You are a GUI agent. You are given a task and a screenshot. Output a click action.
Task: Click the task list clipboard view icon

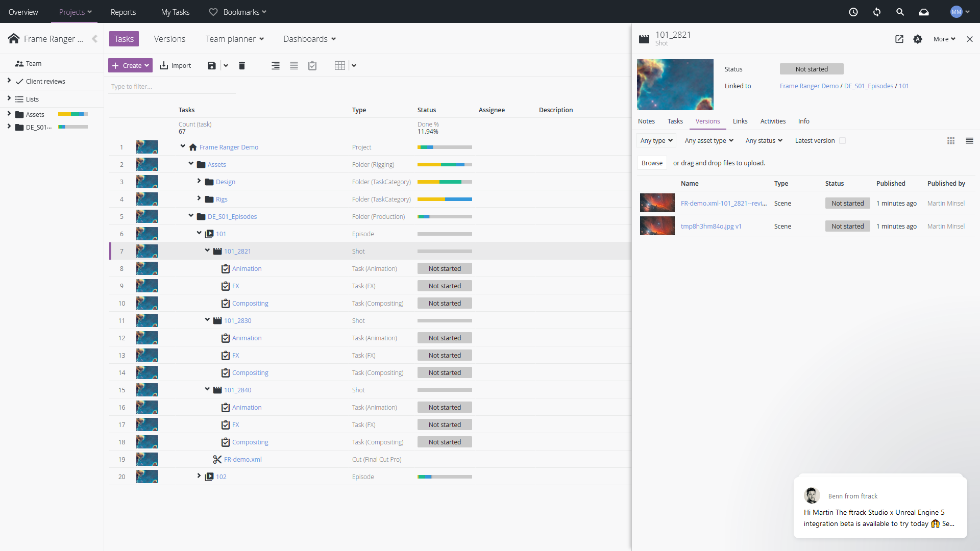pos(312,65)
